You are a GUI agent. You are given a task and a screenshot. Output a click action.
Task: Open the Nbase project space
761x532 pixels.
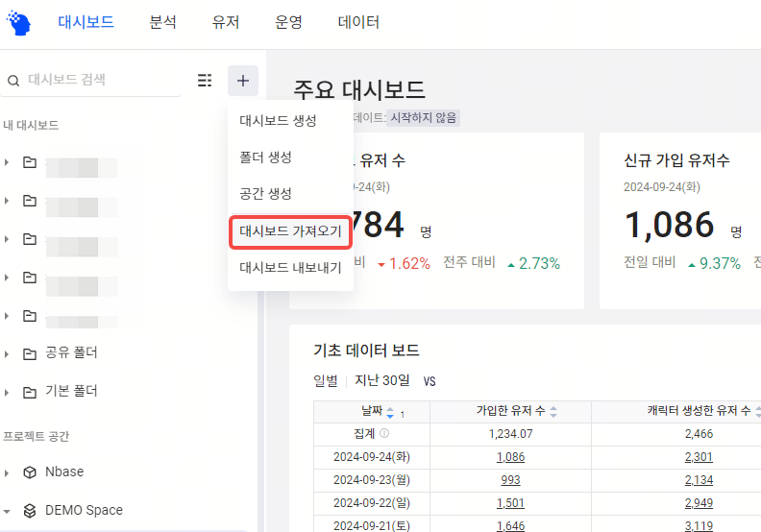pyautogui.click(x=64, y=472)
